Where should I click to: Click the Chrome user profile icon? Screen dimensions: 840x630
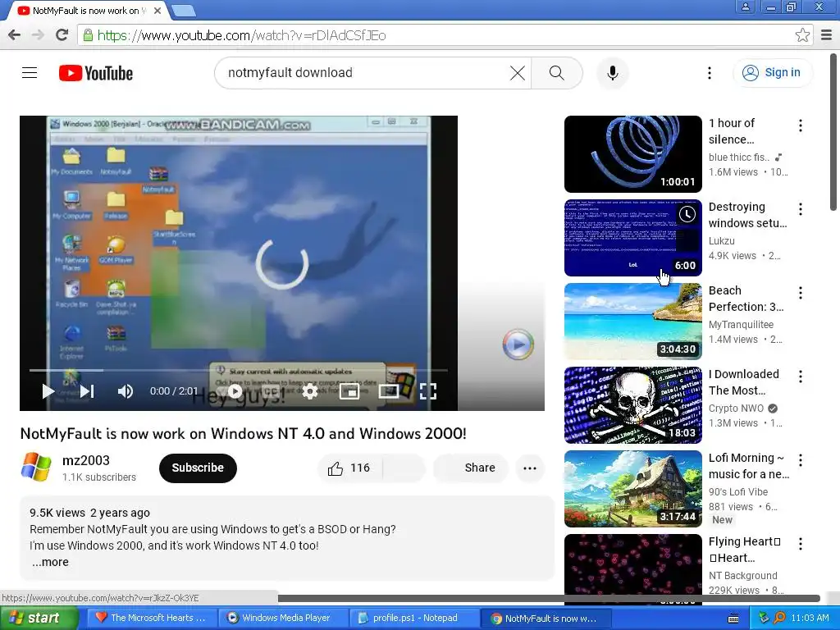point(745,7)
